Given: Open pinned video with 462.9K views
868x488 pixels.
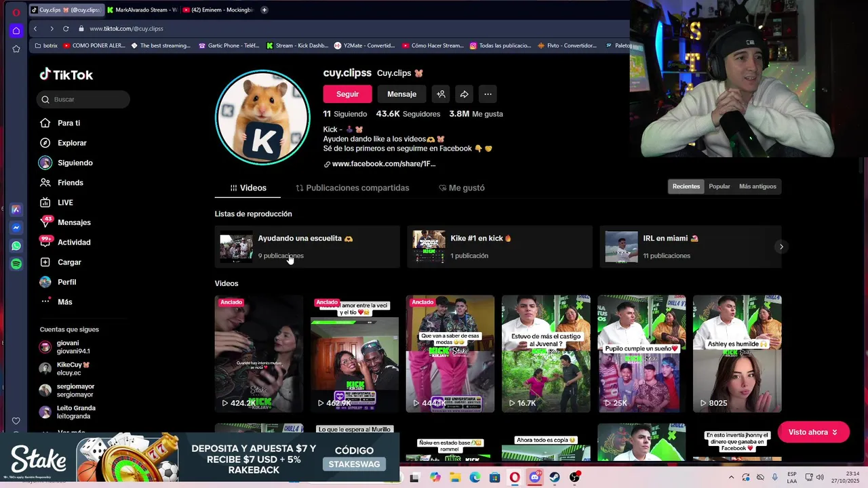Looking at the screenshot, I should point(355,353).
